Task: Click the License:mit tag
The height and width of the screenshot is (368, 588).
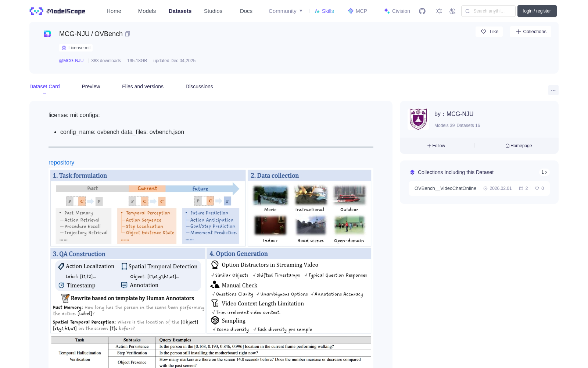Action: pos(76,48)
